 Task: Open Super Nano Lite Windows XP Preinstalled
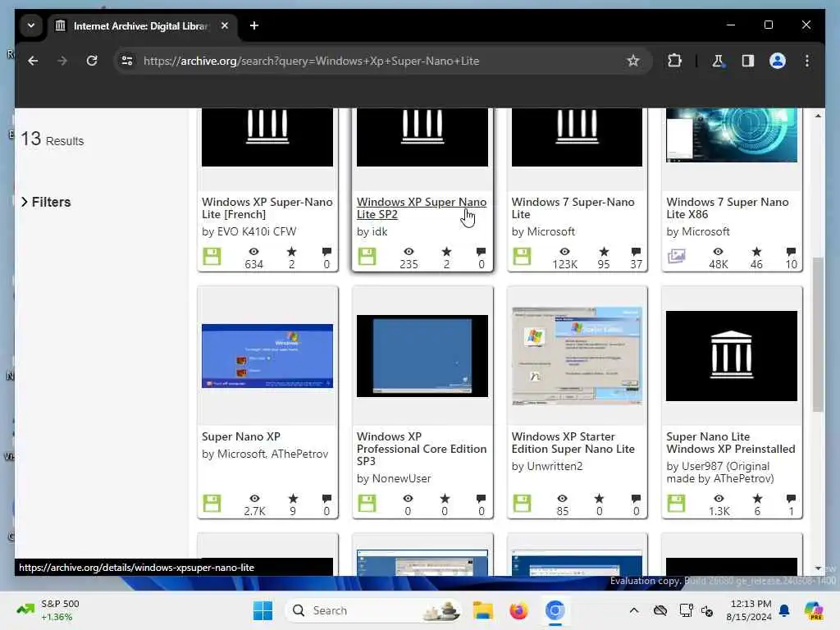pos(731,442)
